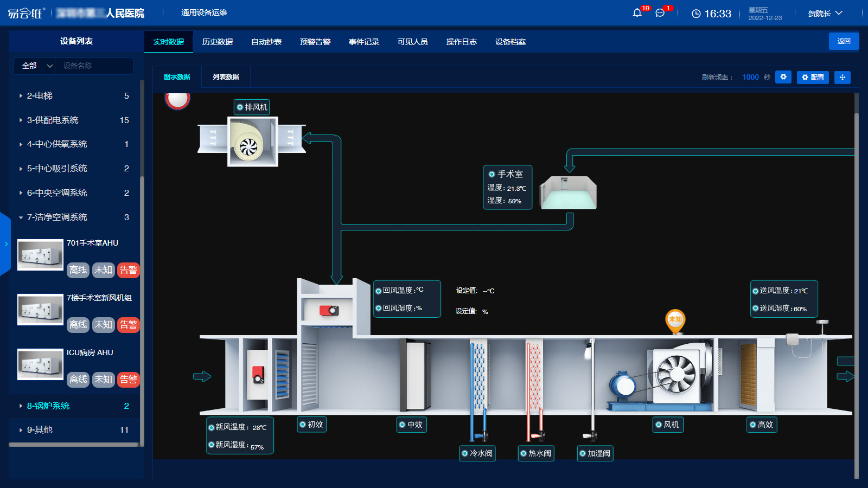Click the supply blower fan graphic
868x488 pixels.
(676, 375)
